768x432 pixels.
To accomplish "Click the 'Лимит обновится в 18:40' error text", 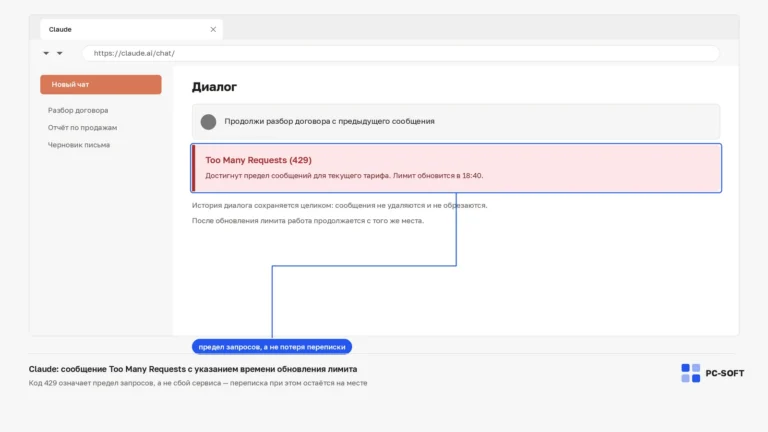I will 438,175.
